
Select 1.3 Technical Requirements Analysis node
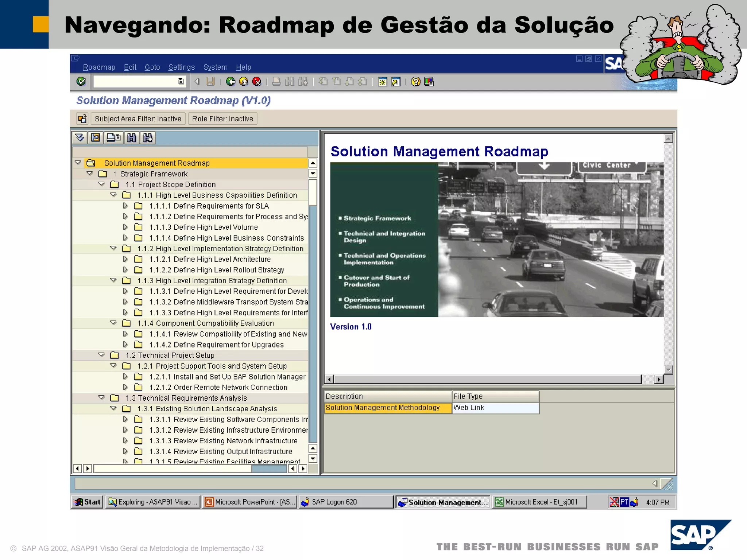coord(186,398)
